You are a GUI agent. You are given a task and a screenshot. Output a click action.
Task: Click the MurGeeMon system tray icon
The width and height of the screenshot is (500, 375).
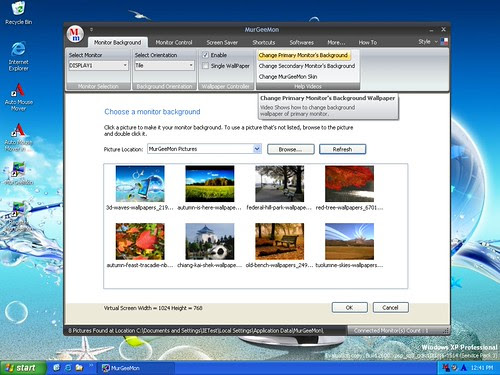tap(446, 368)
